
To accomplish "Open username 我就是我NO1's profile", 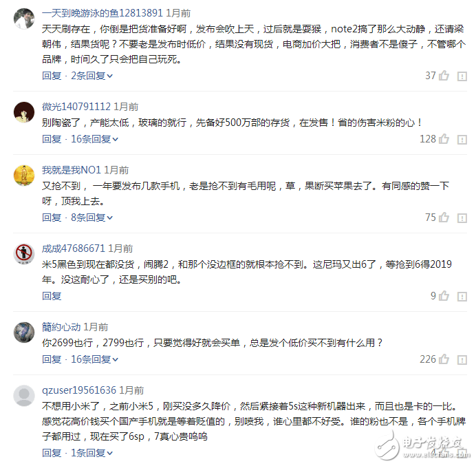I will click(x=72, y=170).
